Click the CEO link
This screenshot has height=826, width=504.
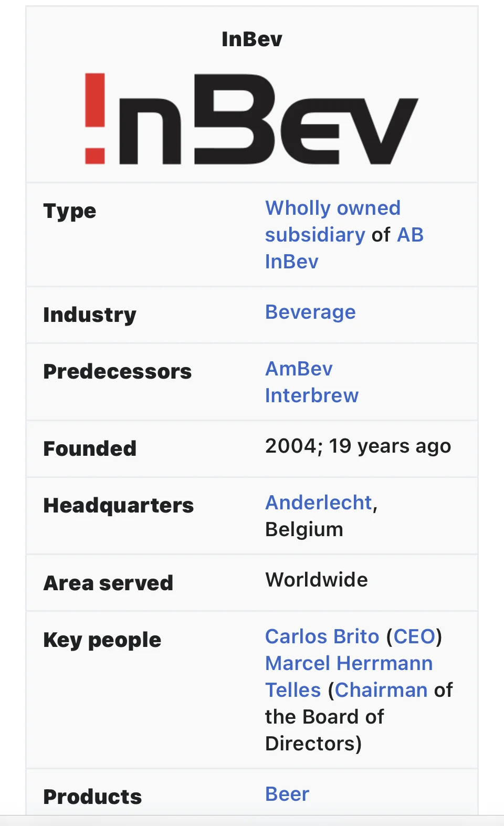click(414, 636)
